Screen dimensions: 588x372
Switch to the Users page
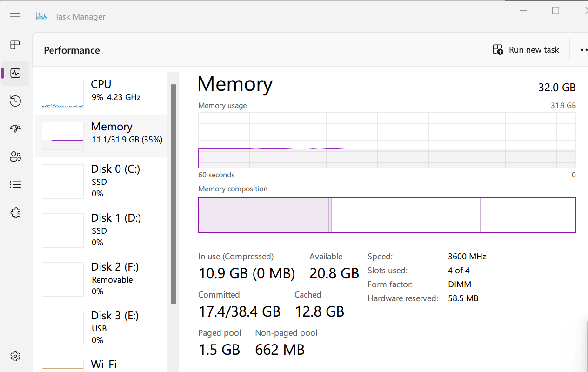point(15,157)
